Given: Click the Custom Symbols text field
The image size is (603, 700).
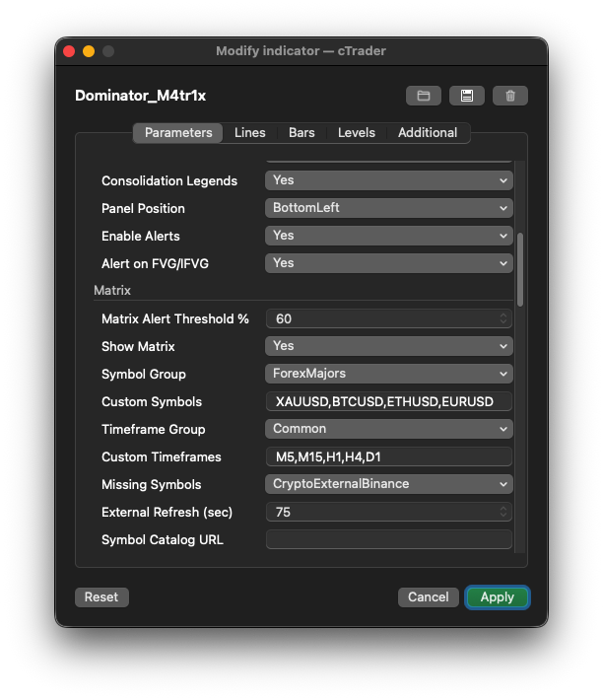Looking at the screenshot, I should pyautogui.click(x=389, y=402).
